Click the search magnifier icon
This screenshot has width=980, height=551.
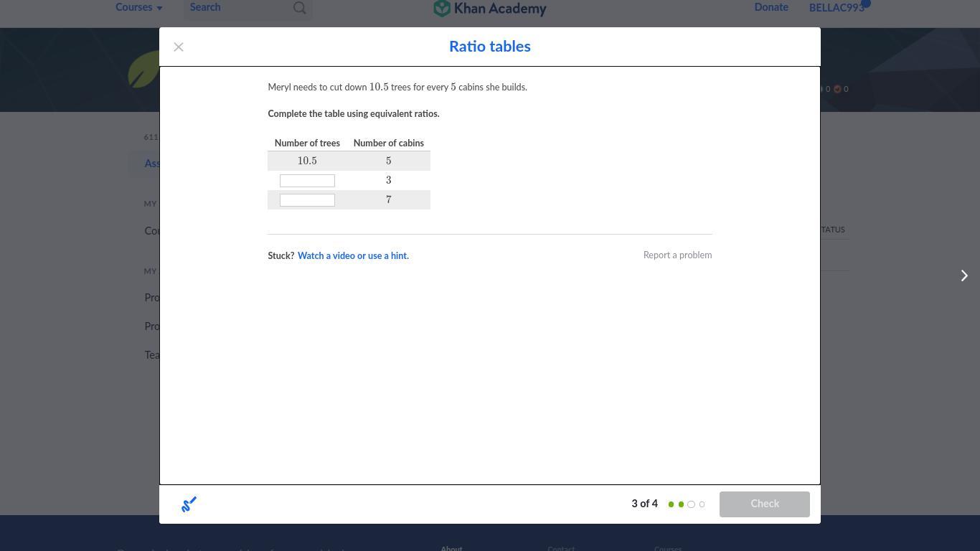point(300,8)
